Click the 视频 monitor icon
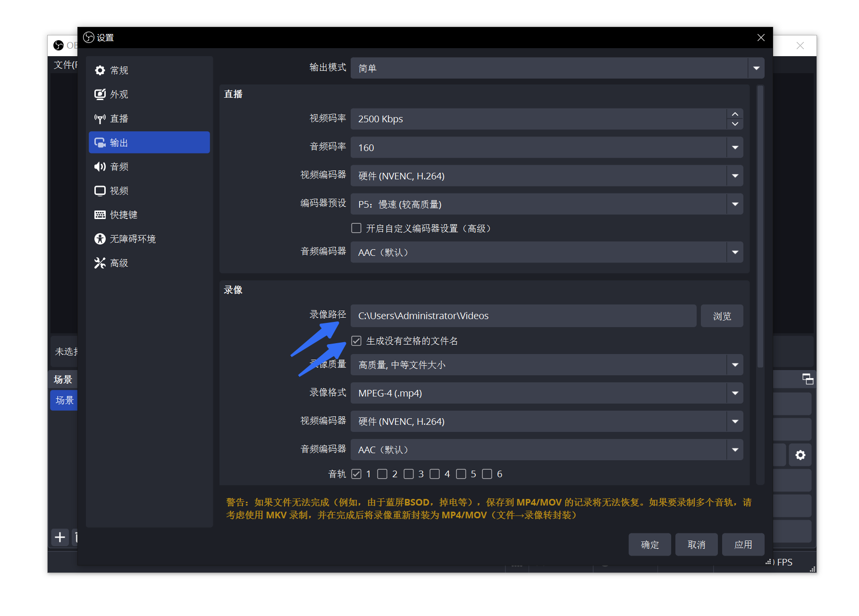859x616 pixels. click(x=100, y=191)
